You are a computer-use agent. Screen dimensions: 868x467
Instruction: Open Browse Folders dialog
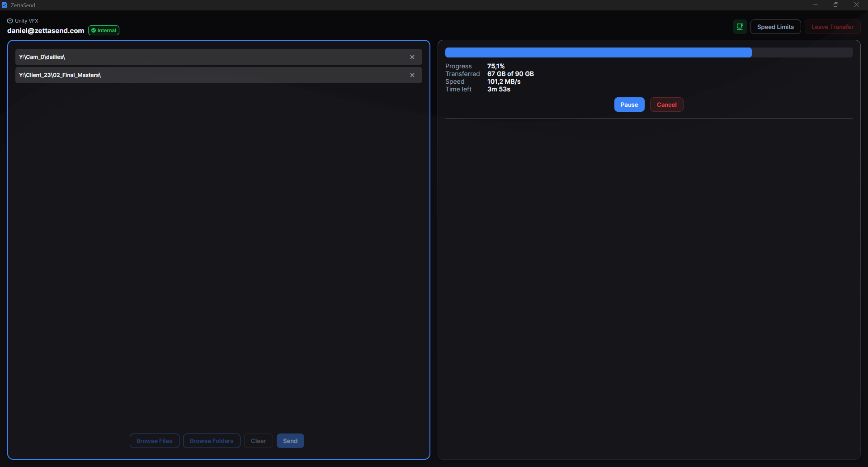pyautogui.click(x=212, y=441)
